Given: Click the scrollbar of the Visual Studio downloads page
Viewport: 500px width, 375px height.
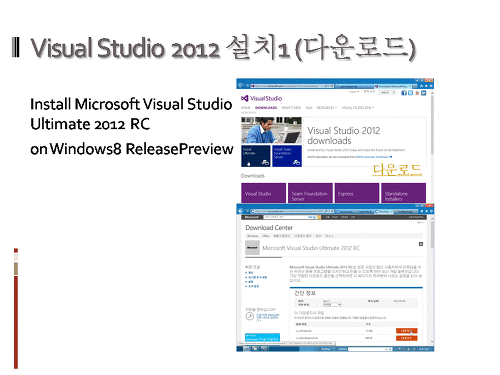Looking at the screenshot, I should coord(432,125).
